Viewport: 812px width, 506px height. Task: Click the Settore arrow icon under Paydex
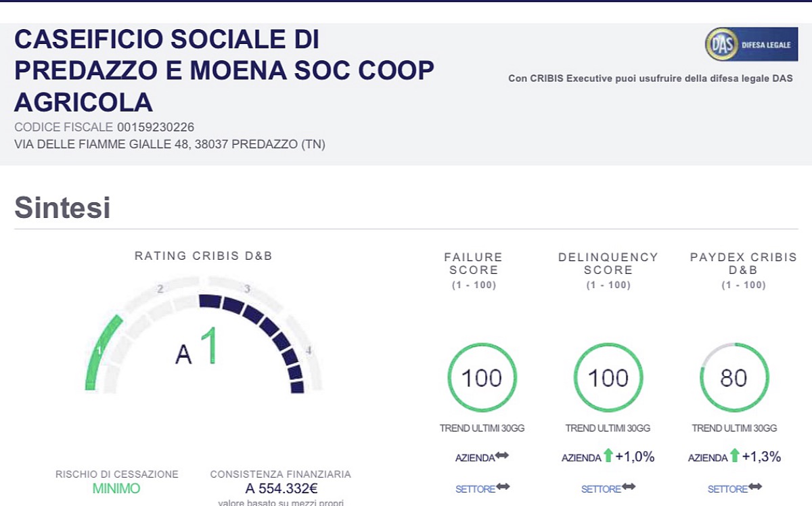tap(755, 487)
